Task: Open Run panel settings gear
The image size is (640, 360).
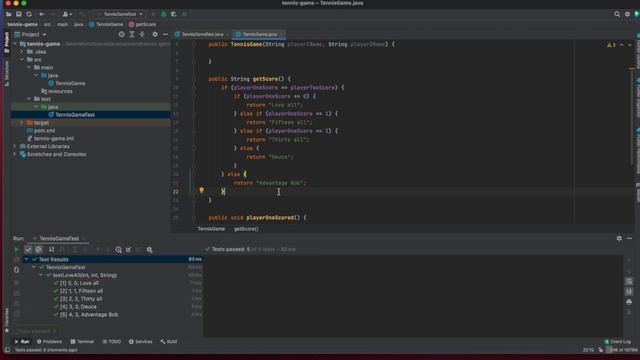Action: (619, 238)
